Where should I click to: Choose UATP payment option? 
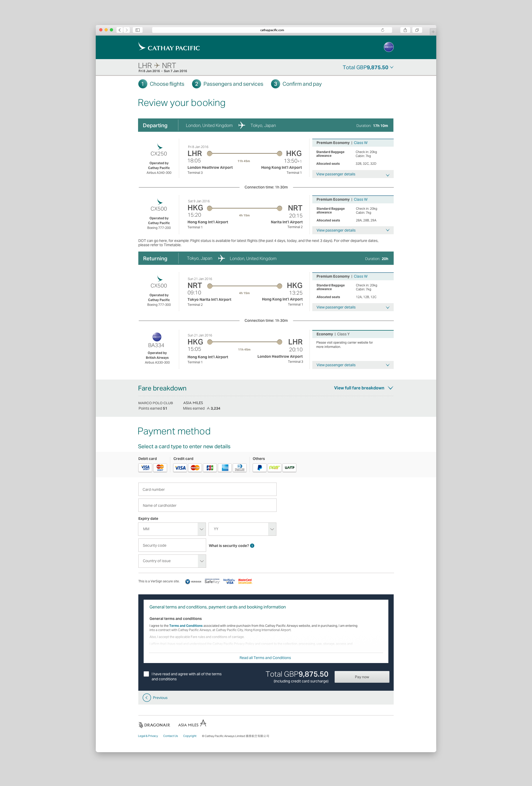pyautogui.click(x=289, y=468)
